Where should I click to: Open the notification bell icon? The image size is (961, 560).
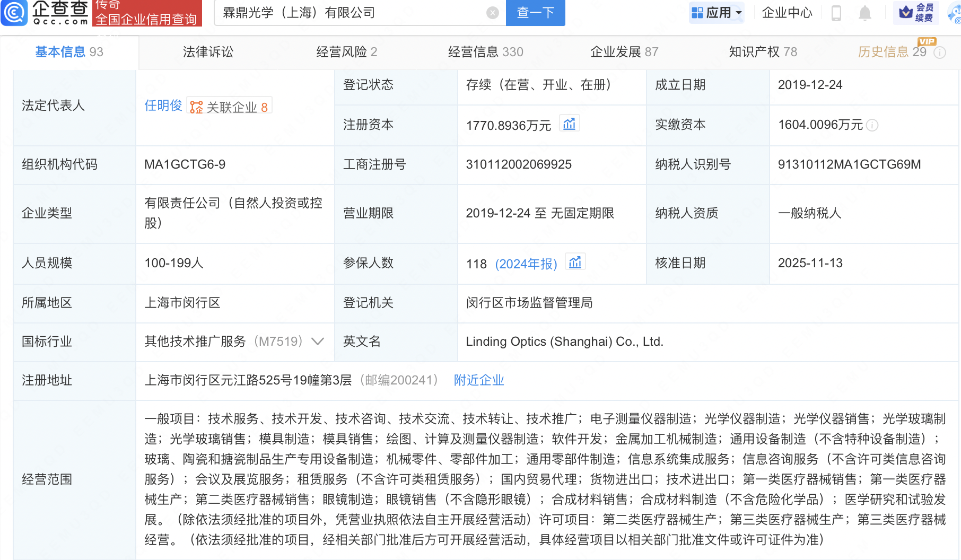tap(865, 13)
